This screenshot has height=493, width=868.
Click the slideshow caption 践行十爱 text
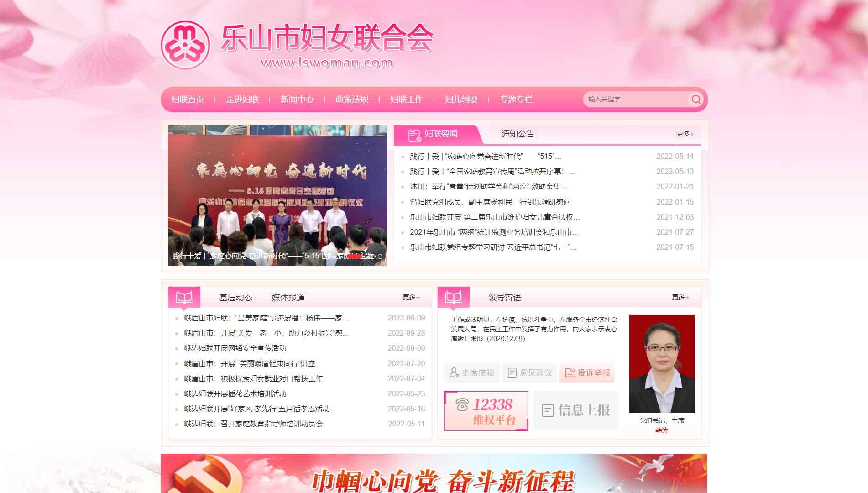(x=274, y=256)
